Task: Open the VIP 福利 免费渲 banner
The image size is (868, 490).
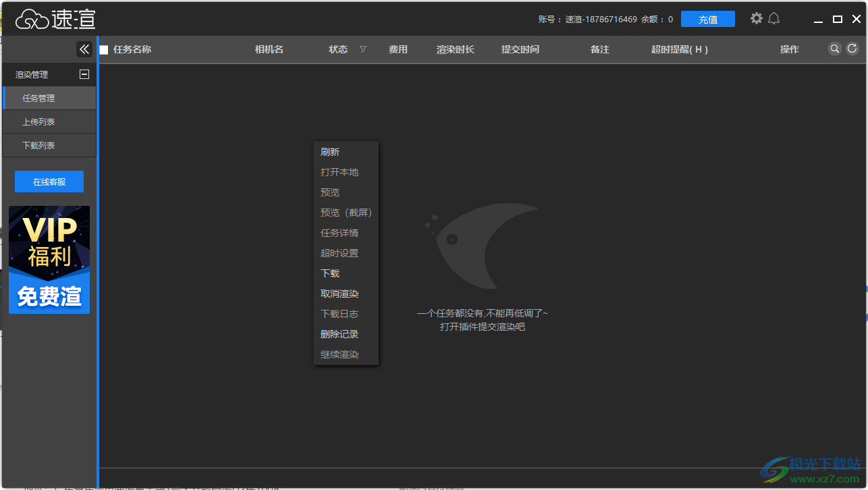Action: (49, 260)
